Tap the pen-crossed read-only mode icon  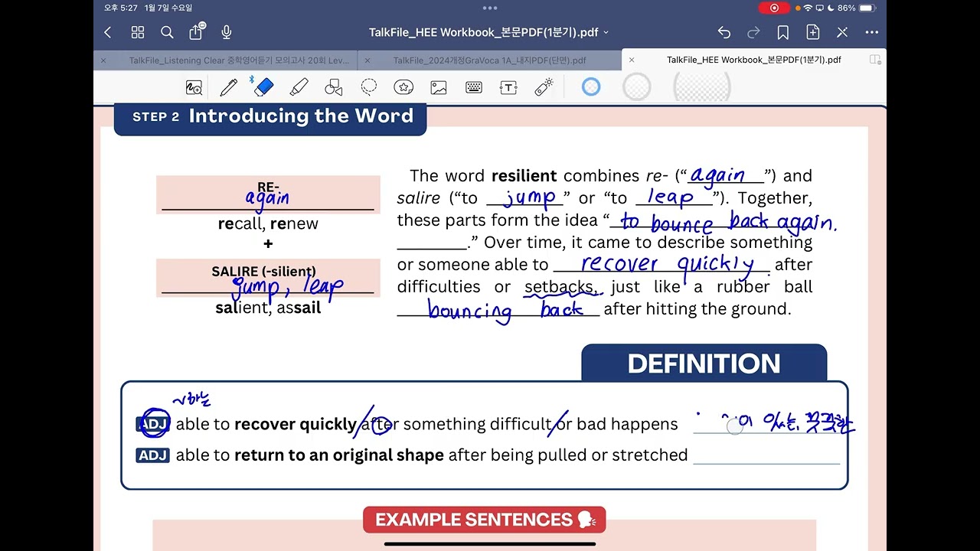[x=842, y=32]
